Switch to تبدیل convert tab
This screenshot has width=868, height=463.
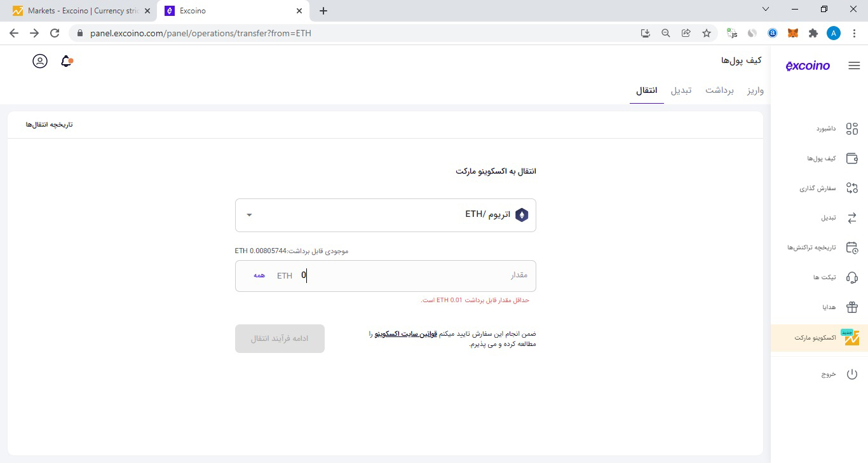pos(681,90)
